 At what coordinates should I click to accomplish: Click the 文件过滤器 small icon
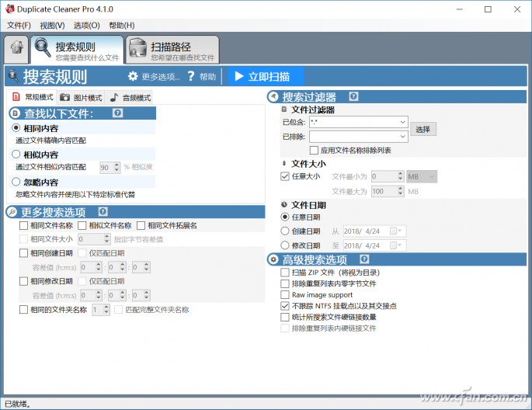284,109
